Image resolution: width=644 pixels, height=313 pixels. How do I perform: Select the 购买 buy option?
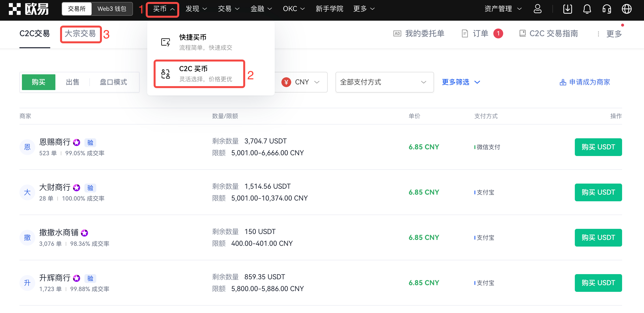click(x=38, y=82)
